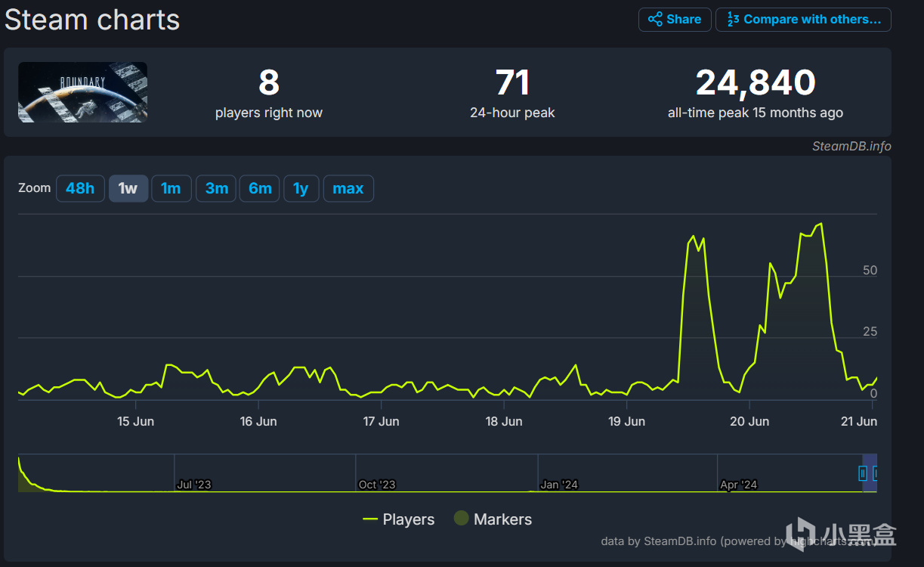The width and height of the screenshot is (924, 567).
Task: Switch chart zoom to 1m
Action: point(171,188)
